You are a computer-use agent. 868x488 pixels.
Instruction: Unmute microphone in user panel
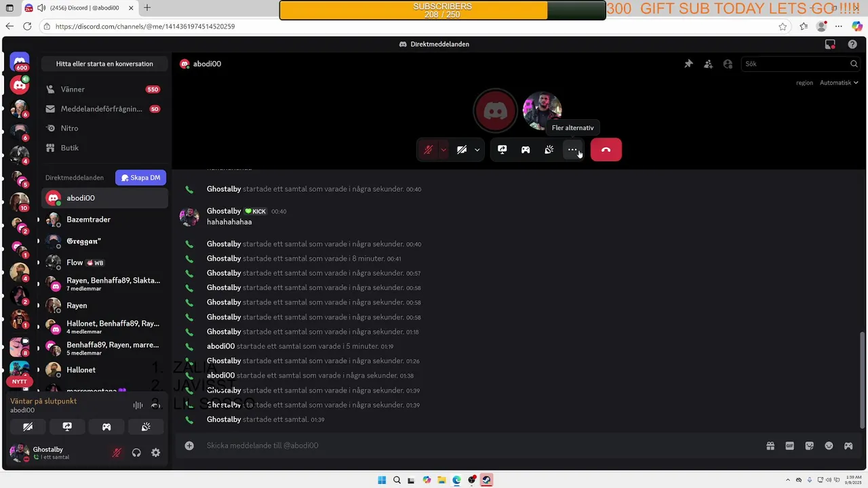(117, 453)
